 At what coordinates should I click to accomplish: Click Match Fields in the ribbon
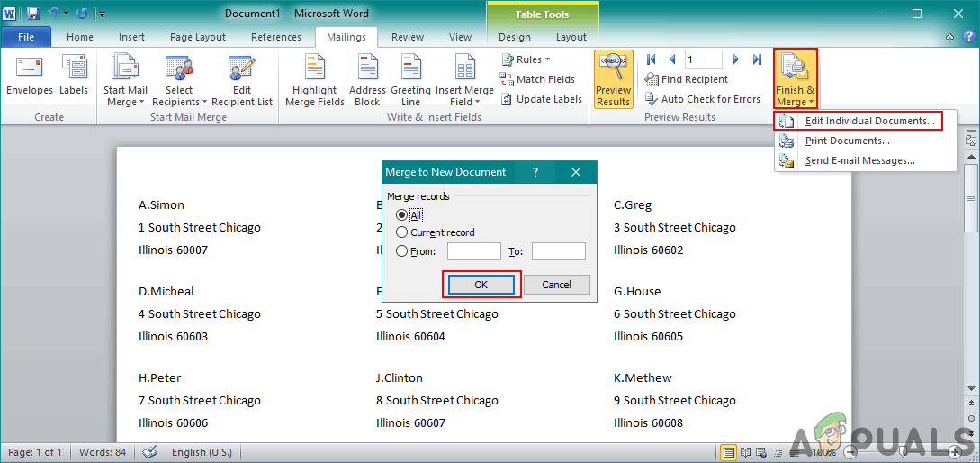click(537, 79)
